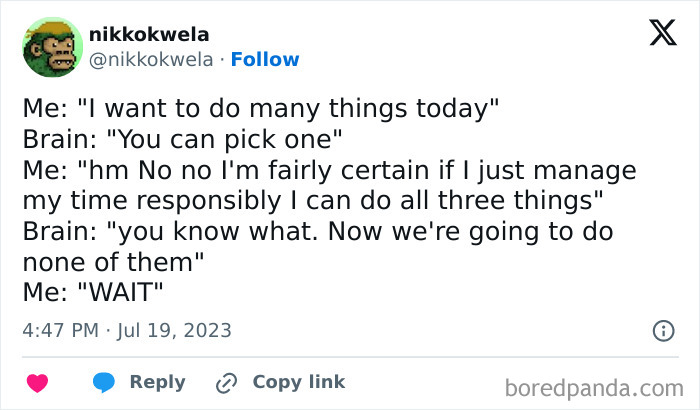This screenshot has width=700, height=410.
Task: Open the monkey profile avatar
Action: tap(51, 46)
